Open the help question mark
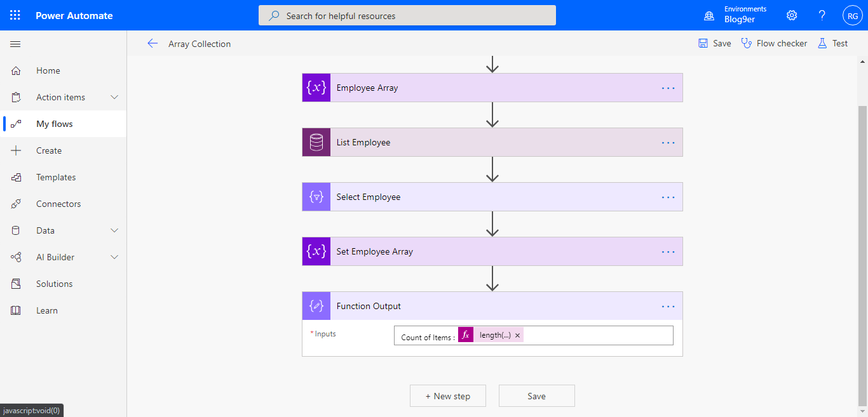This screenshot has width=868, height=417. (822, 15)
